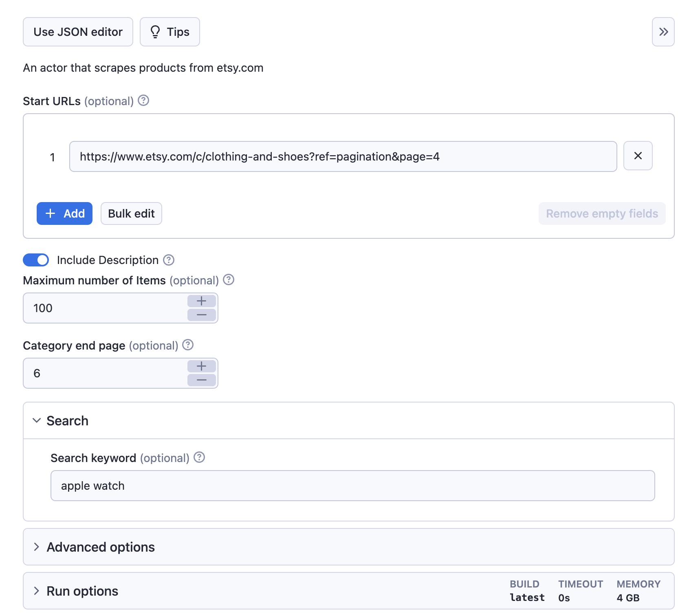Switch to the JSON editor

pyautogui.click(x=78, y=32)
